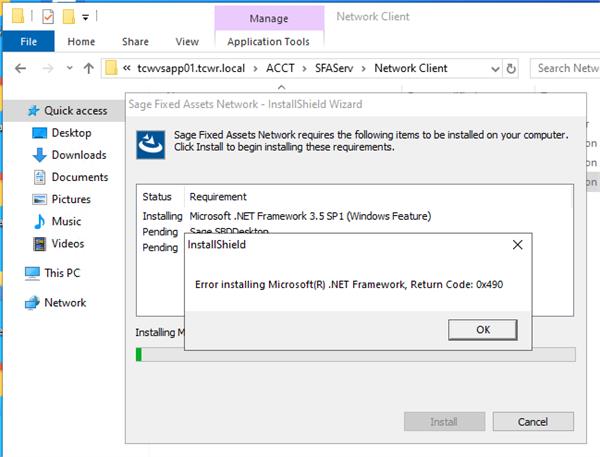Image resolution: width=600 pixels, height=457 pixels.
Task: Expand the chevron after ACCT in the address bar
Action: click(x=305, y=69)
